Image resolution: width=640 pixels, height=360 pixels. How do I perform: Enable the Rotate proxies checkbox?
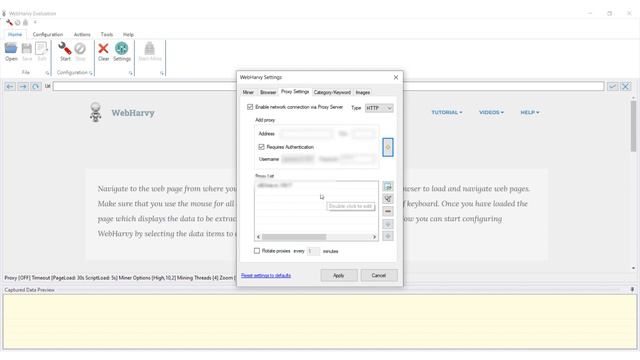pos(257,251)
